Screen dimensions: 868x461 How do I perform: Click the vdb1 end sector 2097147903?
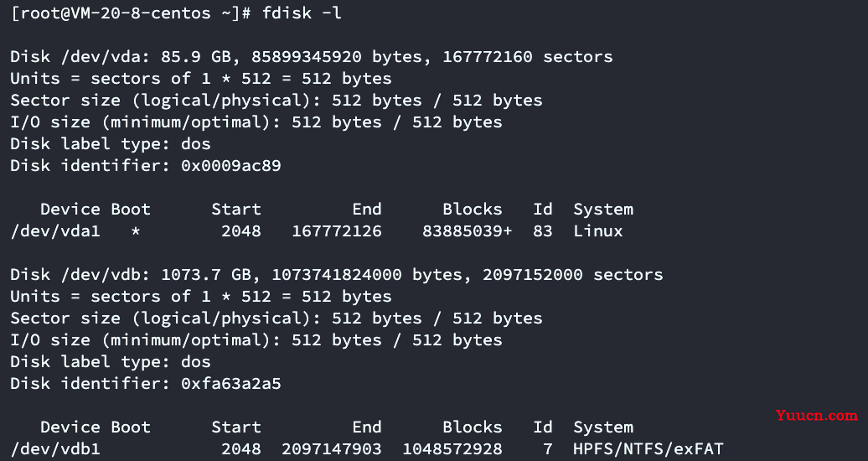332,448
